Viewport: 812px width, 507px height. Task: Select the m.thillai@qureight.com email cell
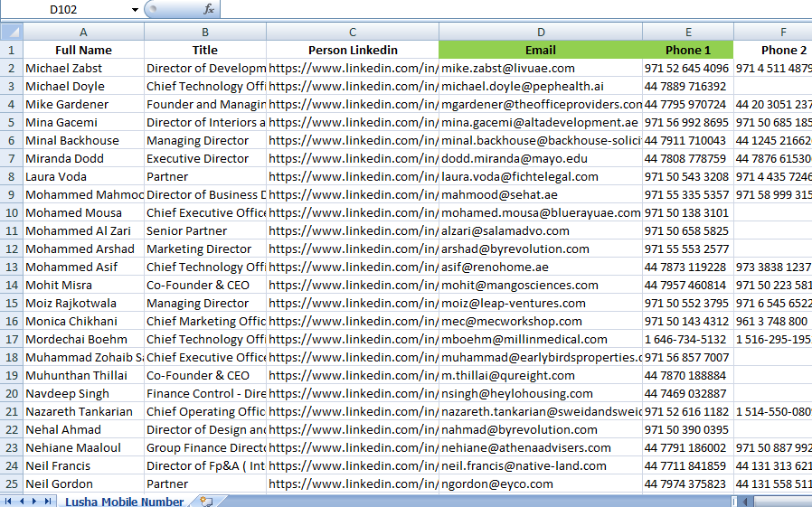[x=541, y=375]
